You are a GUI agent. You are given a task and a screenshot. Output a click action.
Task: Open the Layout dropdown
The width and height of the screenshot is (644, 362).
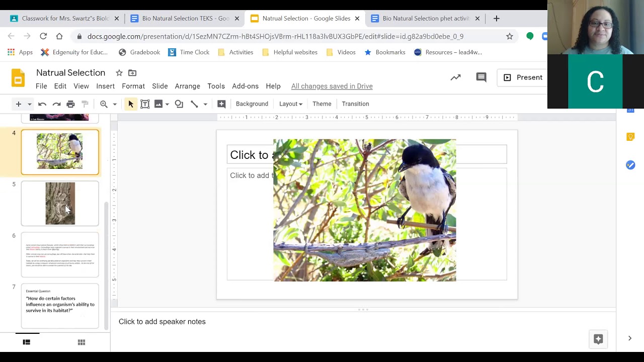click(291, 104)
